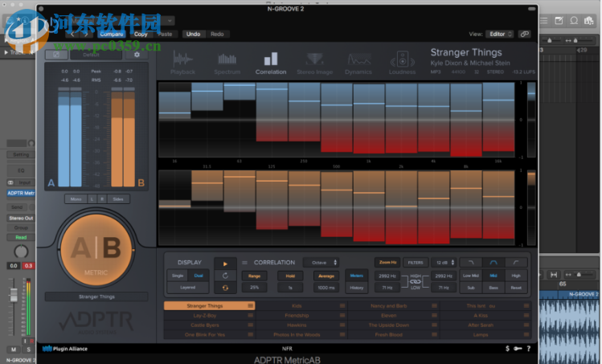Open the View Editor dropdown
Screen dimensions: 602x364
(499, 35)
